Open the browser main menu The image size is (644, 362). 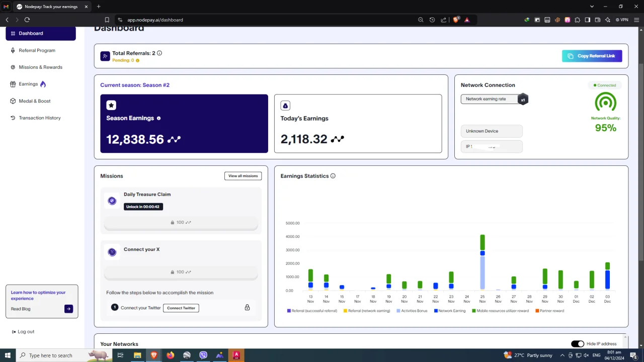click(x=637, y=20)
